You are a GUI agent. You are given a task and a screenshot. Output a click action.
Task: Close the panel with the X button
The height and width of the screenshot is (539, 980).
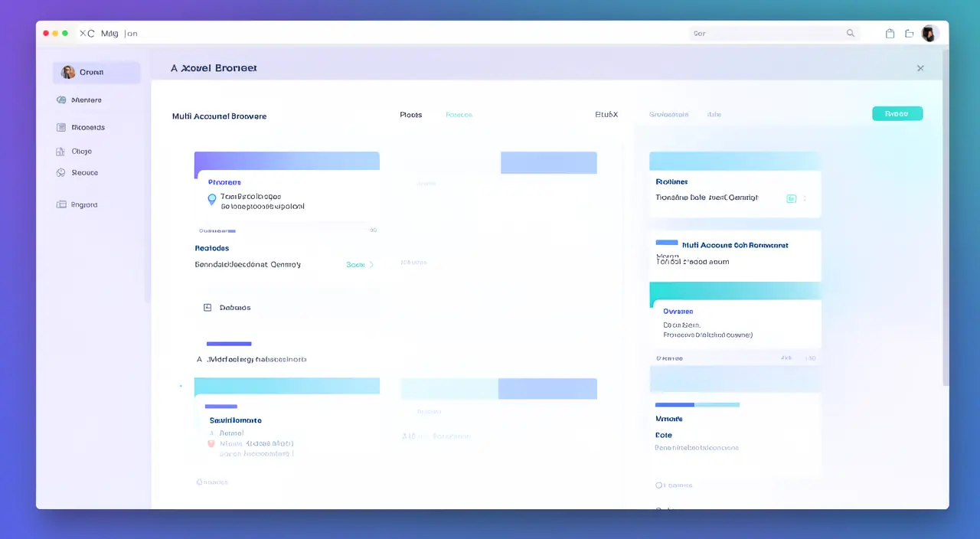[x=920, y=68]
